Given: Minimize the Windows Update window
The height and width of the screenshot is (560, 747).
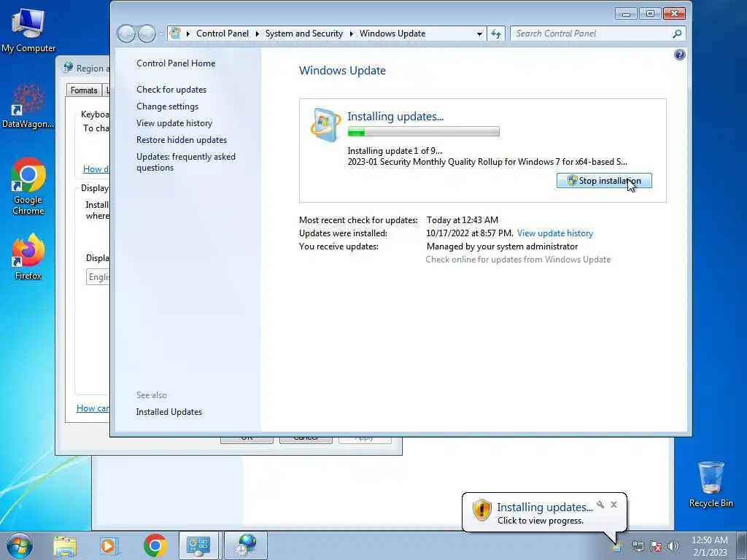Looking at the screenshot, I should tap(626, 14).
